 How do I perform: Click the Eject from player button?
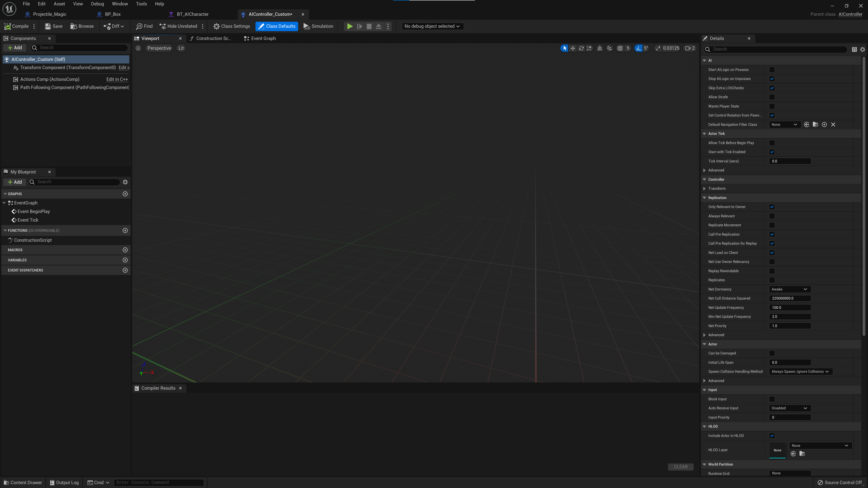click(378, 26)
